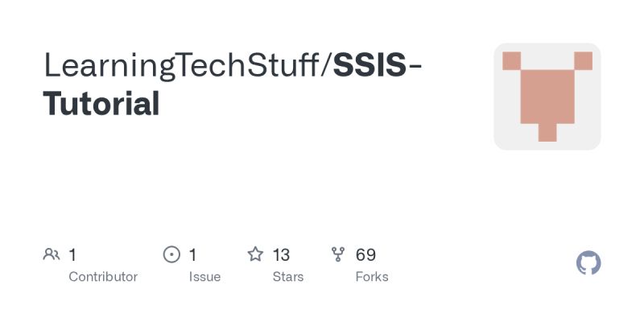
Task: Click the Issue label
Action: (x=204, y=277)
